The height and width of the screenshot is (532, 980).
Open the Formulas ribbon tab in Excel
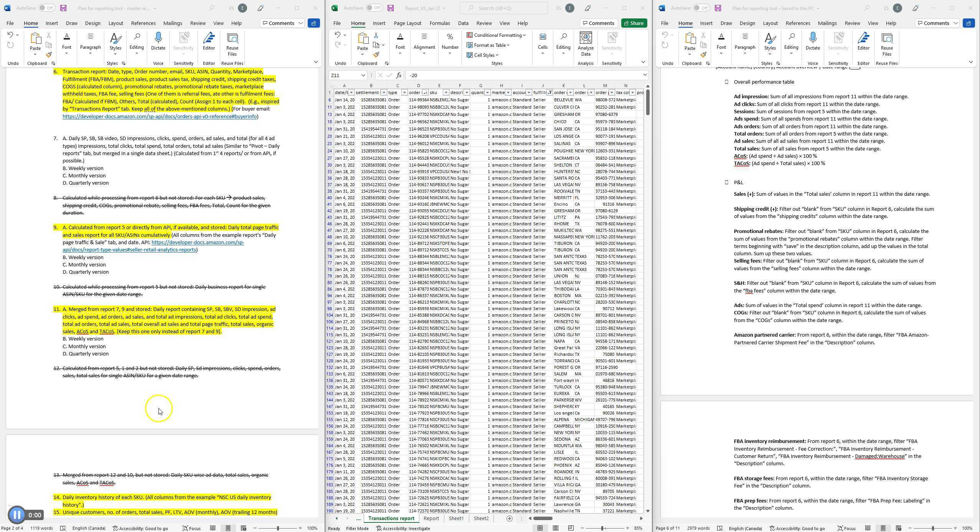[x=440, y=23]
